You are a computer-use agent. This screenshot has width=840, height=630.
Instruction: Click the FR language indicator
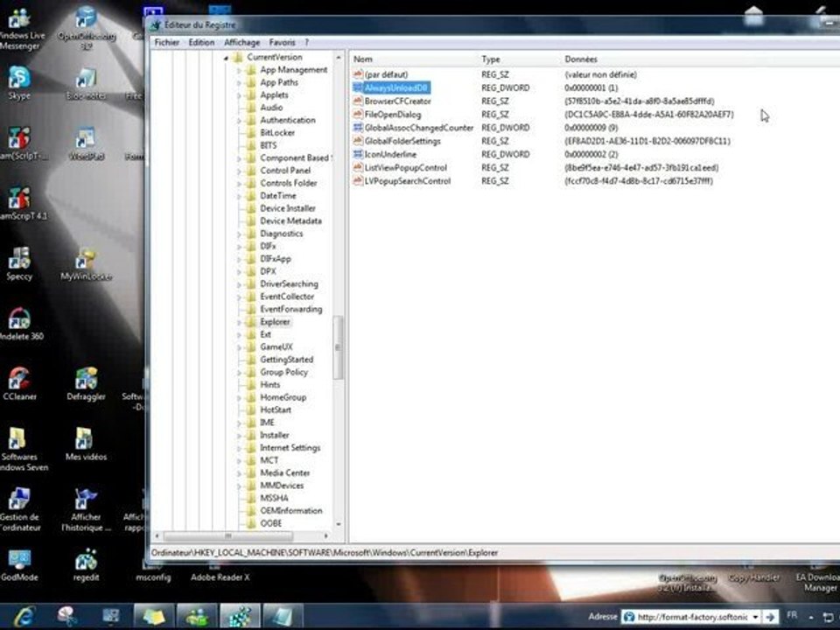click(792, 615)
